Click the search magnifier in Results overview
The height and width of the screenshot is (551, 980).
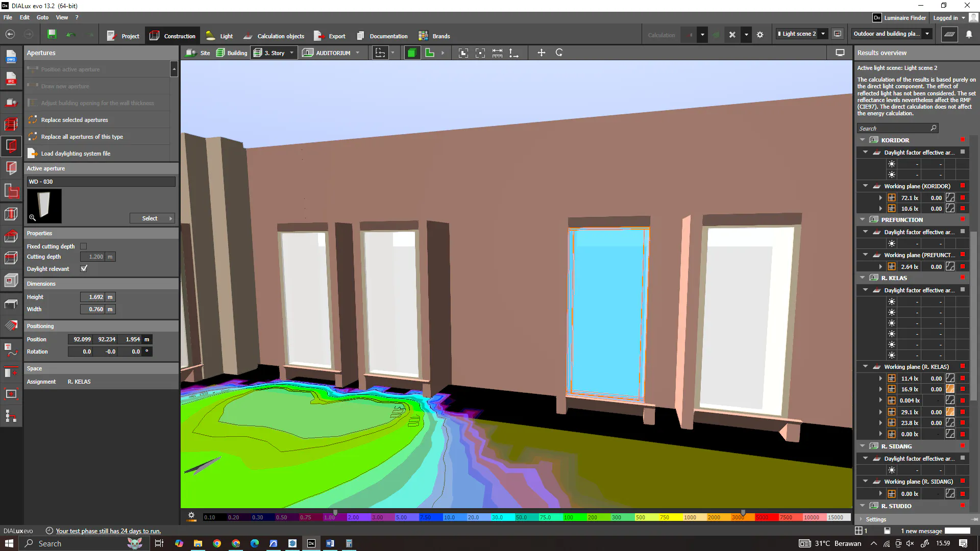[x=934, y=128]
